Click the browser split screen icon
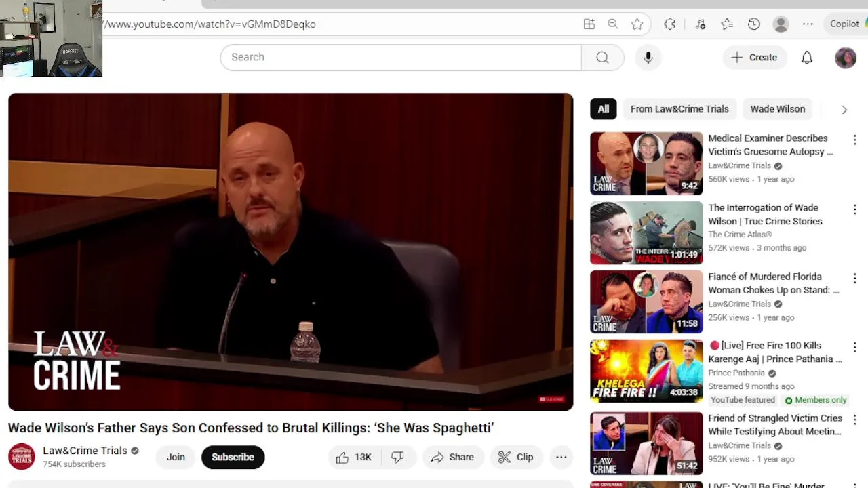This screenshot has width=868, height=488. 589,24
